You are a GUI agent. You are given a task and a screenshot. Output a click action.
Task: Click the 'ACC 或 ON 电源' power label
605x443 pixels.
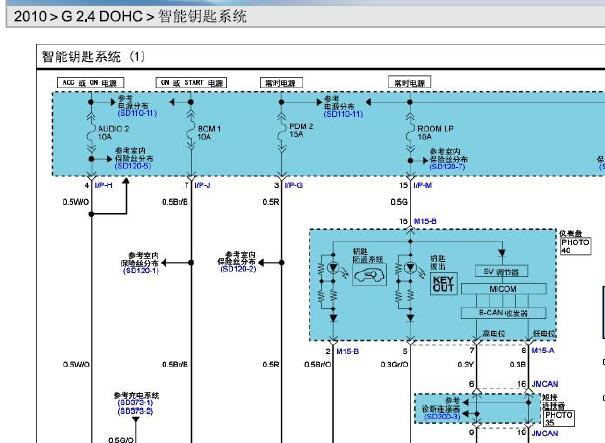pos(90,83)
